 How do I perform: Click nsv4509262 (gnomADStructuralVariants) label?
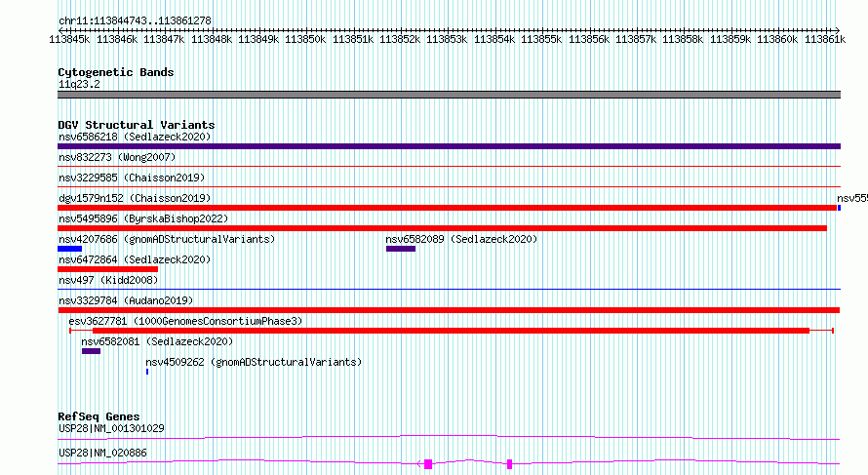pos(254,362)
